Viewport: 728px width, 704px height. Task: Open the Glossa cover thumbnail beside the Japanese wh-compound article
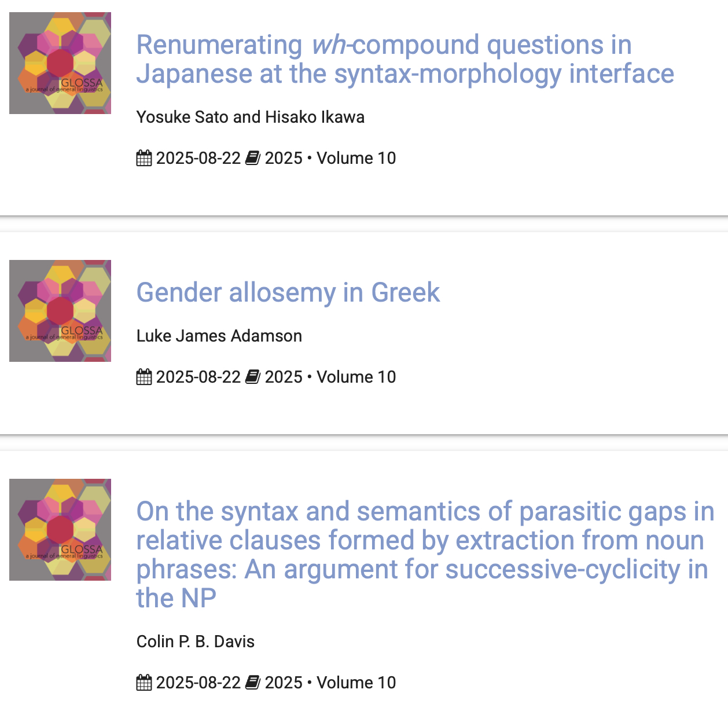coord(60,63)
